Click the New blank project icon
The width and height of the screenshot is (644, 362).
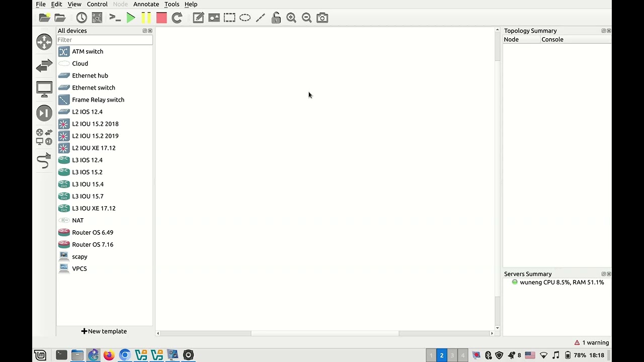[x=44, y=18]
